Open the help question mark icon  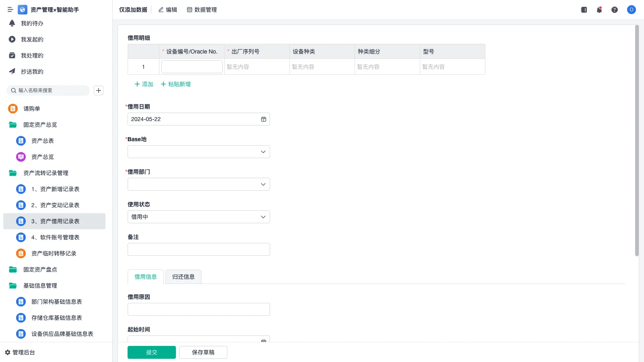(x=615, y=10)
